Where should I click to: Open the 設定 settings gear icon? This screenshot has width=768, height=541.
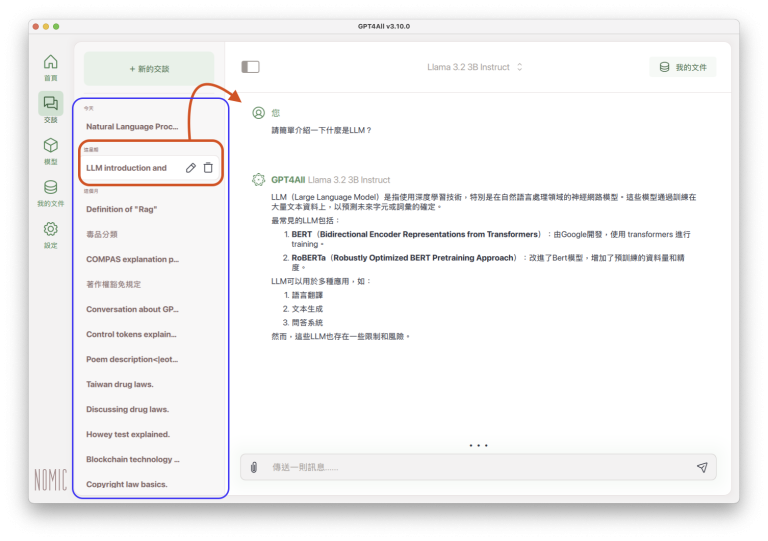pyautogui.click(x=50, y=230)
